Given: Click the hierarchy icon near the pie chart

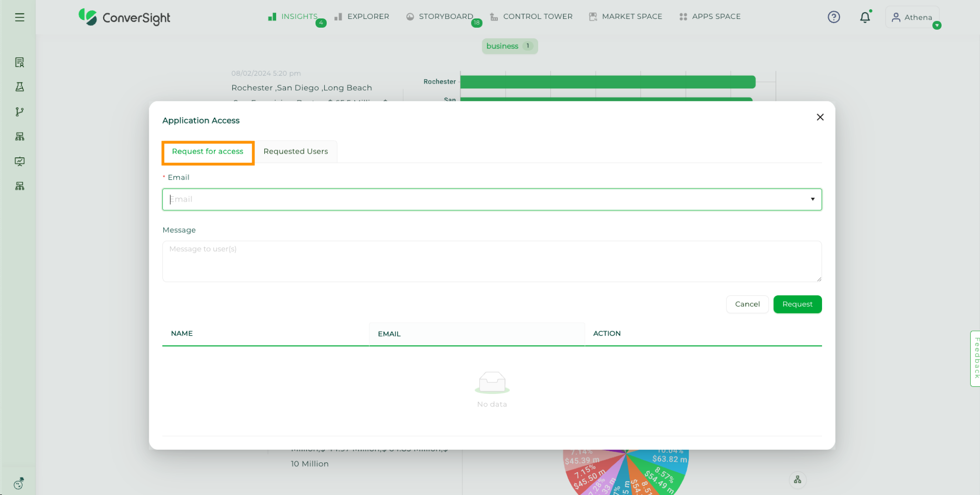Looking at the screenshot, I should pyautogui.click(x=798, y=480).
